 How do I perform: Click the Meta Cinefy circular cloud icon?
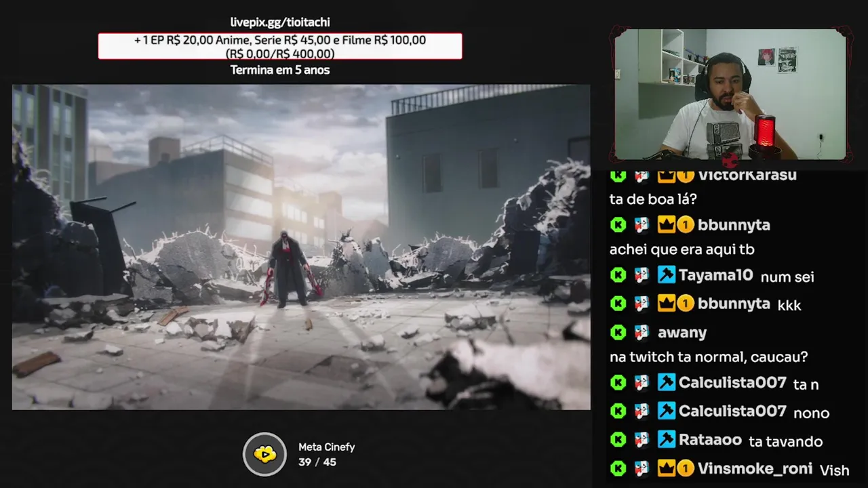point(265,454)
